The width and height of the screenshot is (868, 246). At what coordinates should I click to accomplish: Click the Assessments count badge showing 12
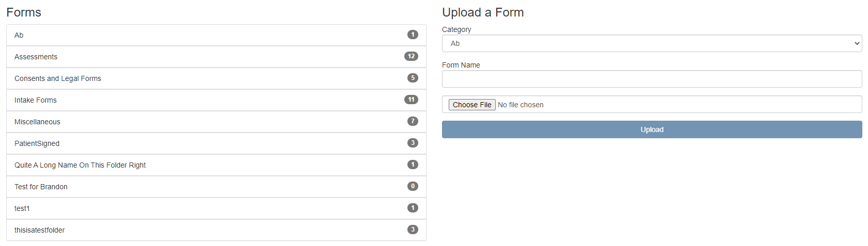[411, 56]
